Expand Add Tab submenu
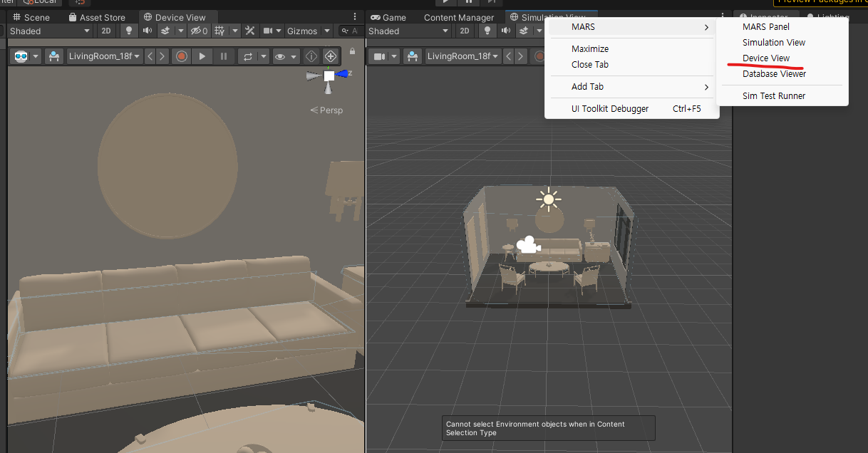The width and height of the screenshot is (868, 453). pyautogui.click(x=631, y=87)
